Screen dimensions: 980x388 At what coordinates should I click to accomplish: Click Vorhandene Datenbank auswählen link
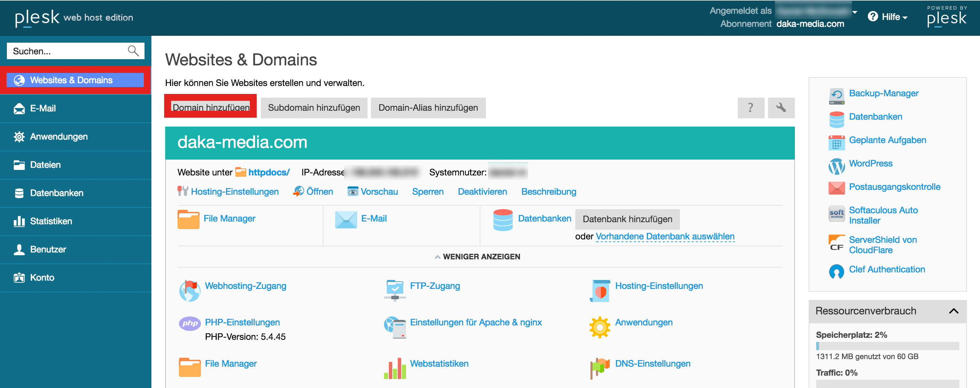pyautogui.click(x=664, y=236)
